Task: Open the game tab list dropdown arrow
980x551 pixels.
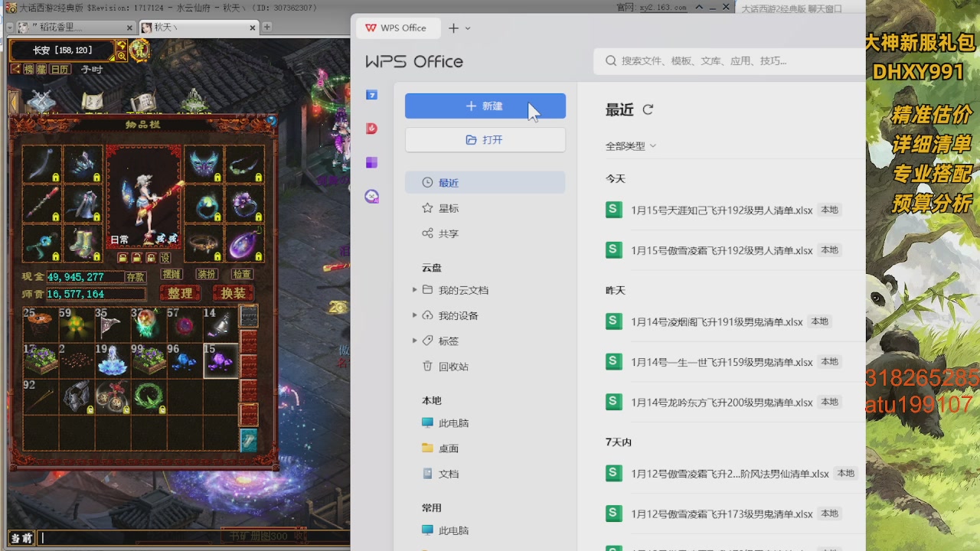Action: pyautogui.click(x=10, y=28)
